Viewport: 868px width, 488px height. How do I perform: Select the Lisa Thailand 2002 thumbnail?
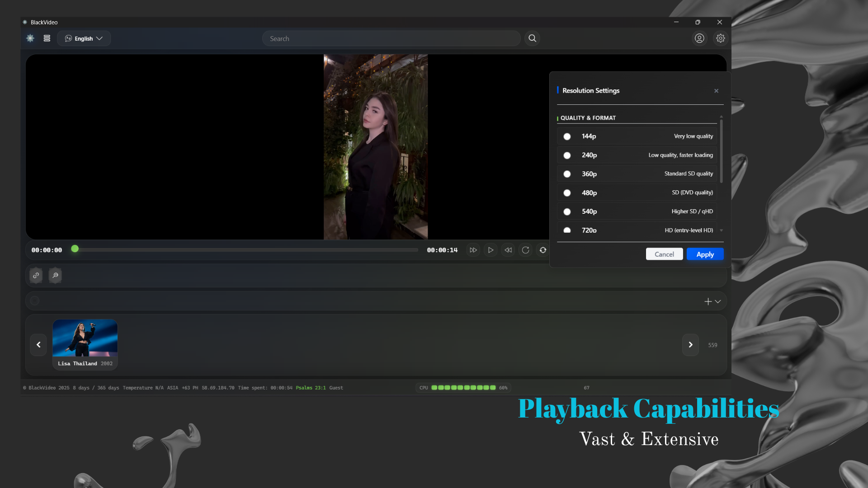coord(85,344)
